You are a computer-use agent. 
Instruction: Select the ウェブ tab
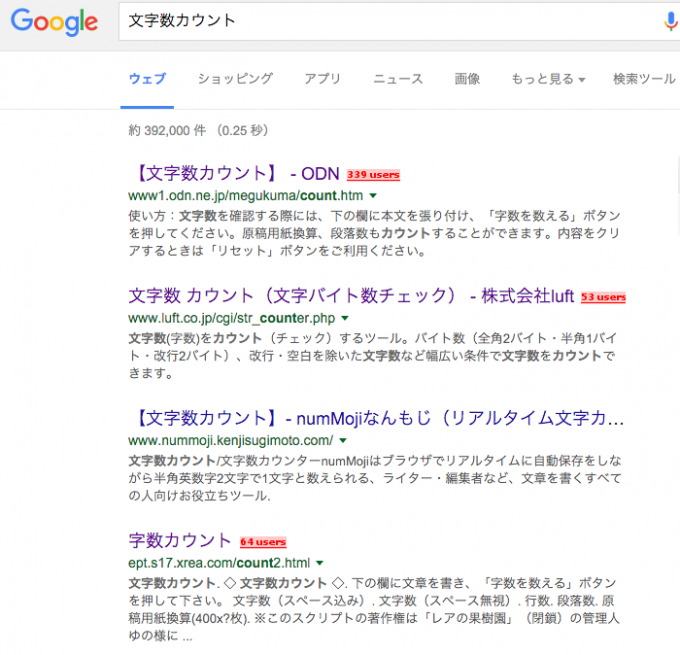(147, 79)
